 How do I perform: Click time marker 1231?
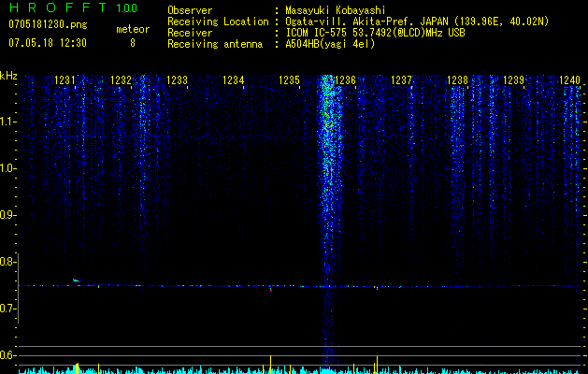point(65,80)
